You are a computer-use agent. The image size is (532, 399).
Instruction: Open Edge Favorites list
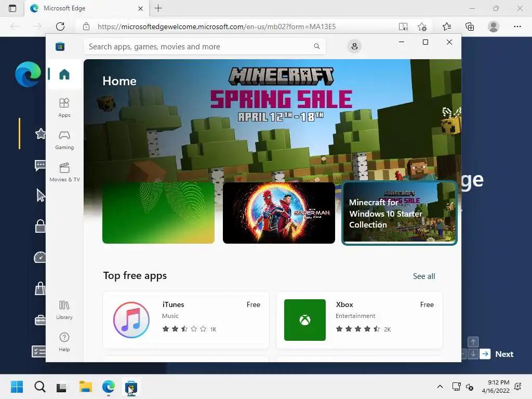[446, 26]
